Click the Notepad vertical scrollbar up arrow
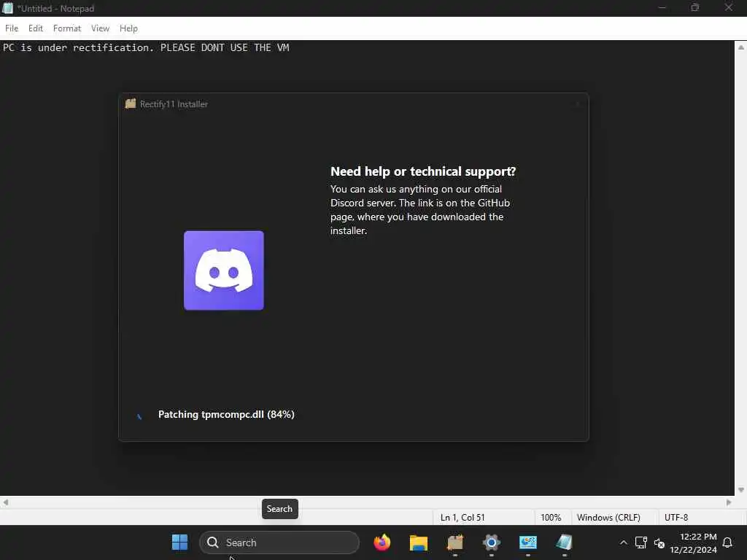 tap(741, 47)
